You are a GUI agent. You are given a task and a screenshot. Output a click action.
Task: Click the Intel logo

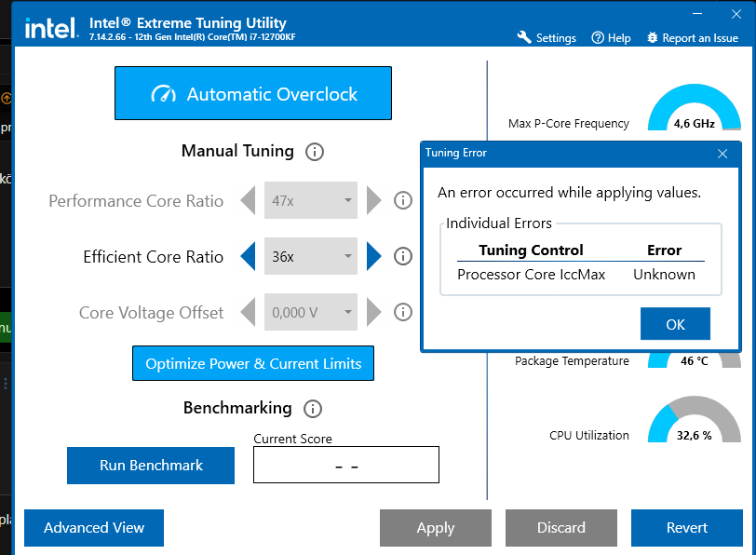(x=51, y=28)
